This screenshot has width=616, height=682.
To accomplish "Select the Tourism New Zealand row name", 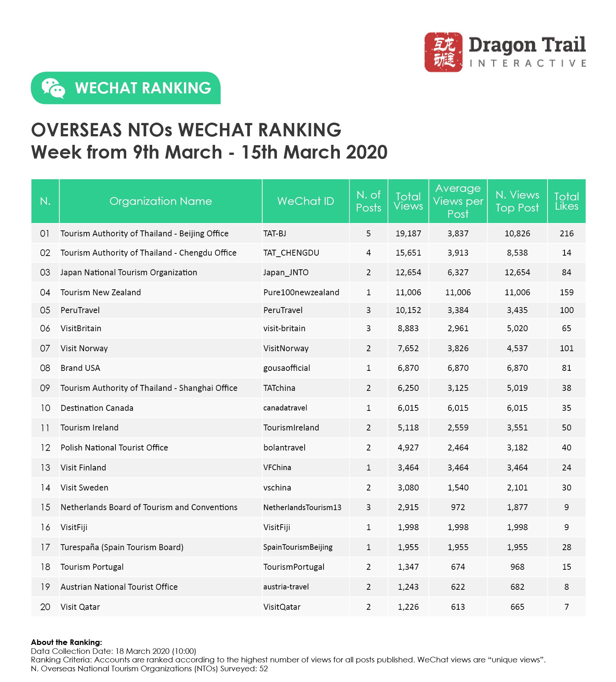I will (x=101, y=292).
